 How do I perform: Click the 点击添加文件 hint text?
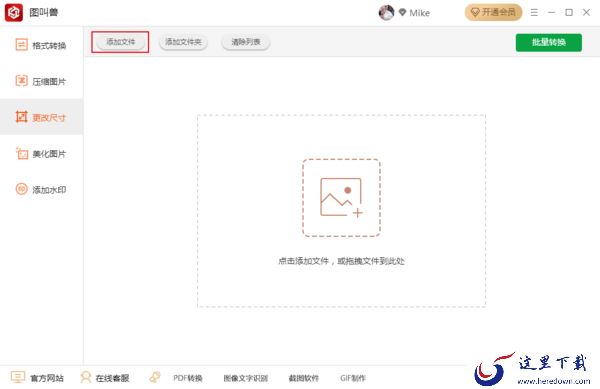click(x=341, y=261)
